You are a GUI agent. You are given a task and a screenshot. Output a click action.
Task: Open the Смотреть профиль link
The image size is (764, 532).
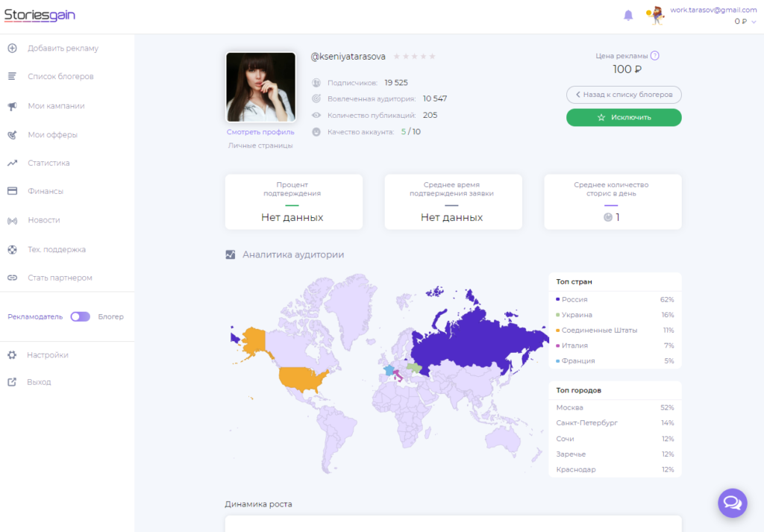click(x=260, y=132)
